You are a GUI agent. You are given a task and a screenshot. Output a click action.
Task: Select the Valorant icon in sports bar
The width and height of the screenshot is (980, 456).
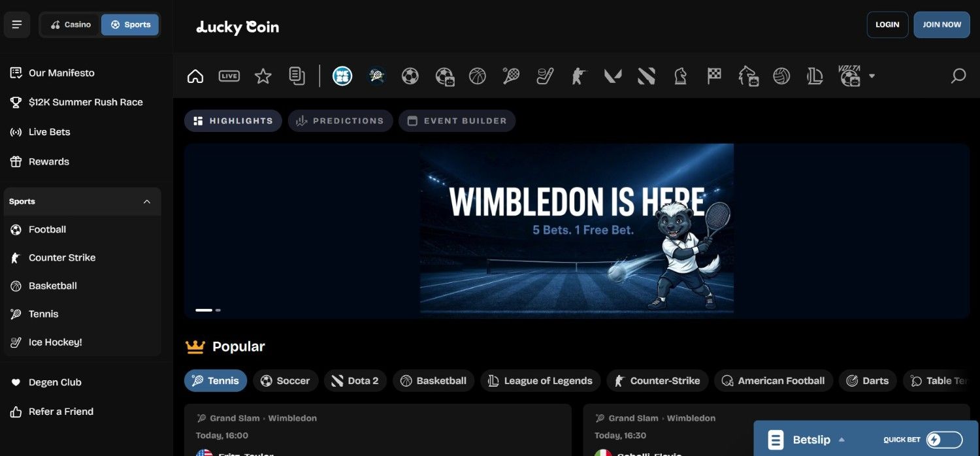[613, 76]
